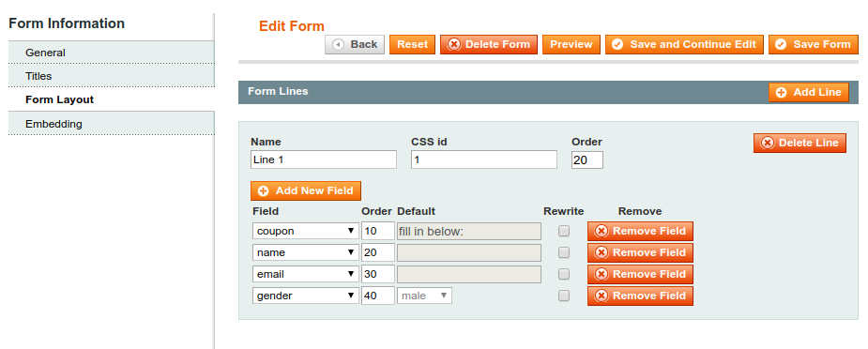The image size is (868, 349).
Task: Click the Back arrow icon button
Action: 338,45
